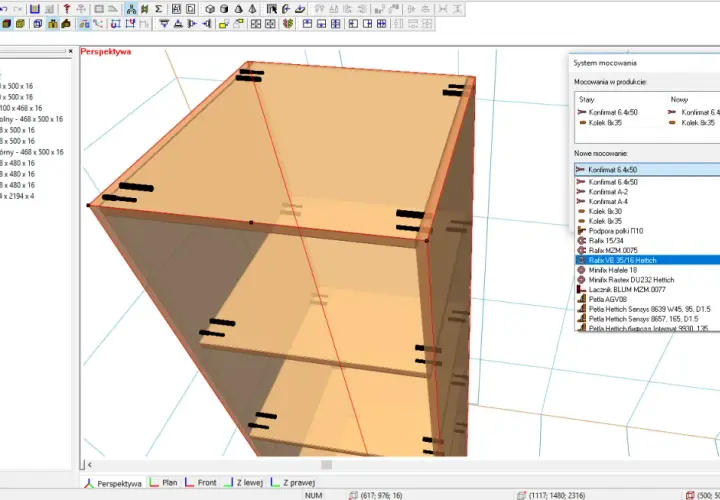Click the yellow rectangle with arrow icon
The image size is (720, 500).
coord(224,24)
